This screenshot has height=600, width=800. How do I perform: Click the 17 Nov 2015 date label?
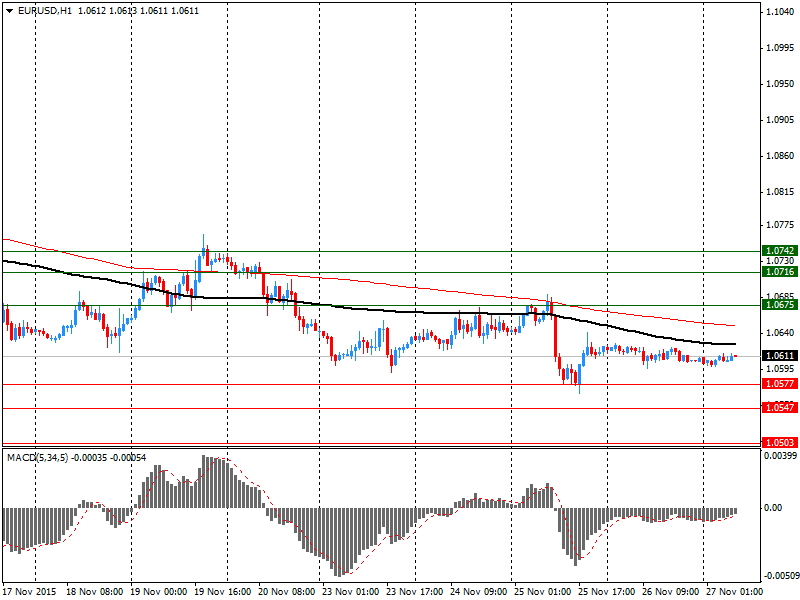(30, 592)
